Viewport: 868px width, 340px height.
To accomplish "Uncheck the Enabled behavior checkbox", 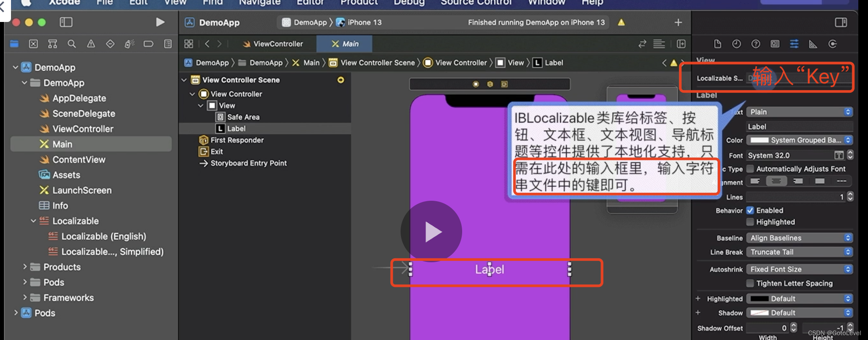I will tap(750, 210).
